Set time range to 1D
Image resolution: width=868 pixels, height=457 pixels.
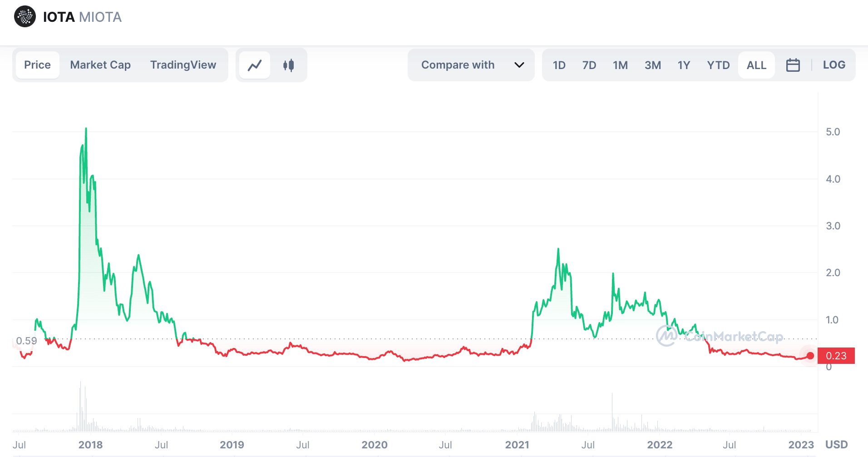coord(559,65)
